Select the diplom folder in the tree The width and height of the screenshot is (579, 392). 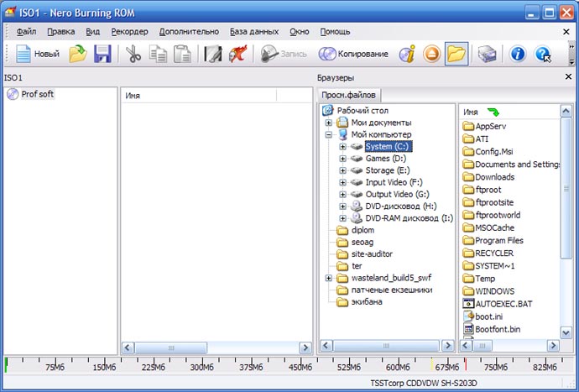point(363,230)
